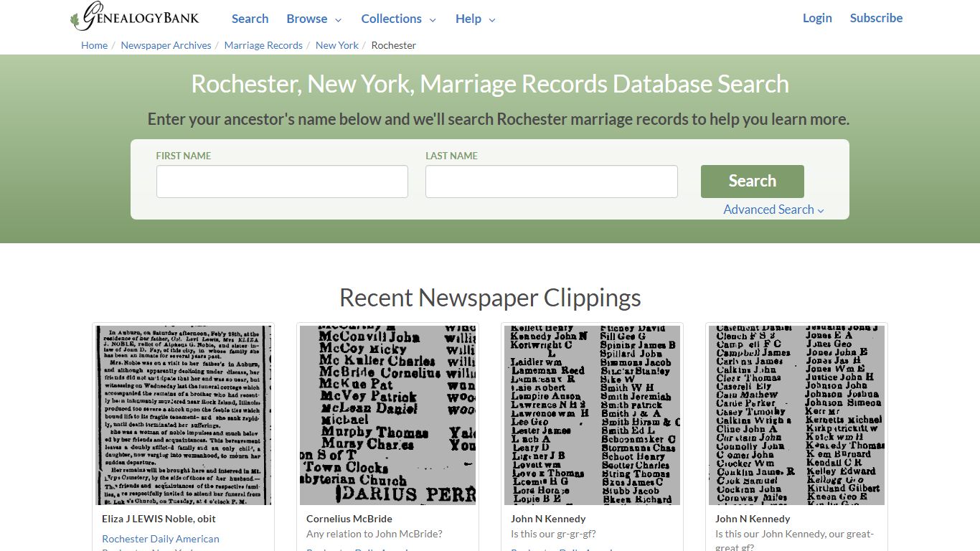Viewport: 980px width, 551px height.
Task: Focus the First Name input field
Action: pos(282,182)
